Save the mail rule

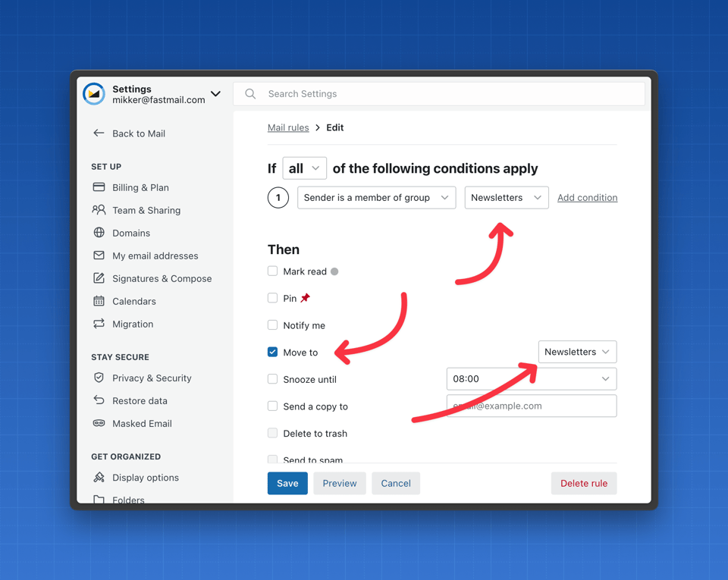287,483
